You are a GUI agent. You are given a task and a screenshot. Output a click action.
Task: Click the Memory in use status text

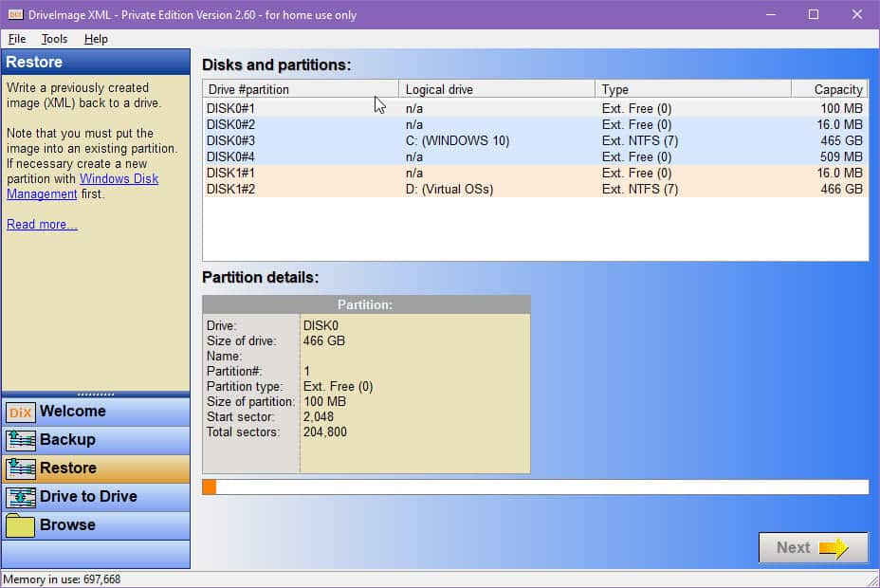[62, 579]
